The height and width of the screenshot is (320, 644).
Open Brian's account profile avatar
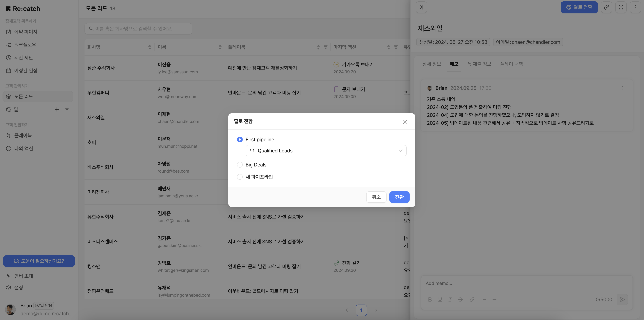click(10, 309)
